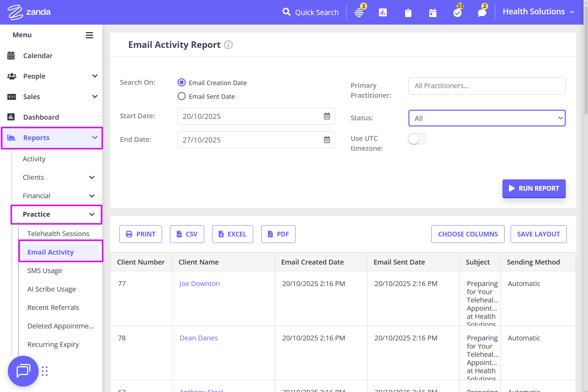The width and height of the screenshot is (588, 392).
Task: Open messages chat bubble icon in header
Action: (482, 13)
